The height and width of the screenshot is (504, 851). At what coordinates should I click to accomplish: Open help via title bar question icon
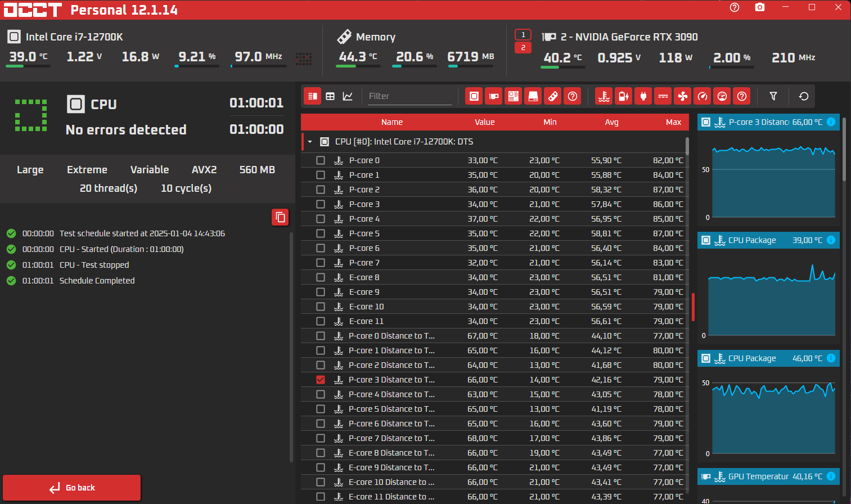[x=735, y=7]
